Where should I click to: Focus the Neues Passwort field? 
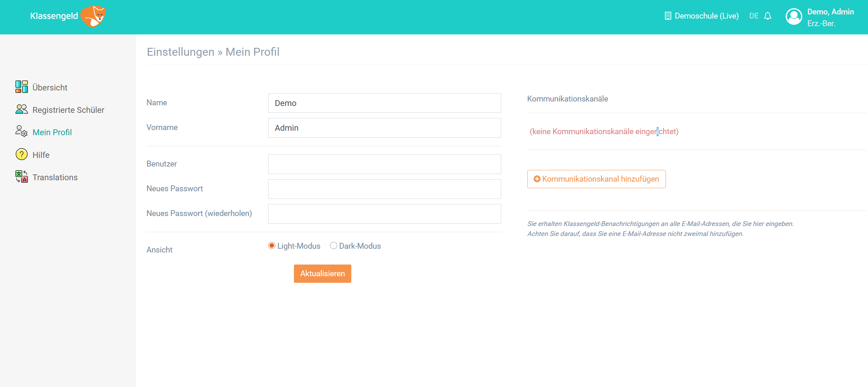[x=384, y=189]
